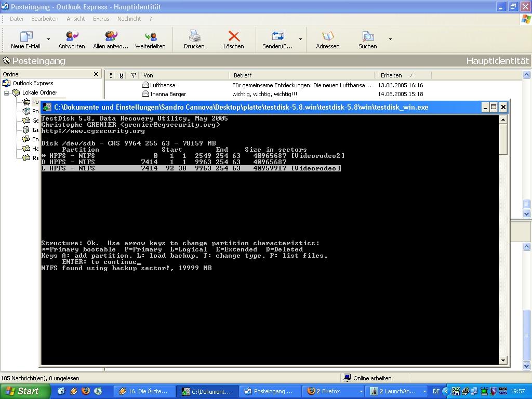Viewport: 532px width, 399px height.
Task: Open the 2 LaunchAn taskbar group
Action: pos(396,392)
